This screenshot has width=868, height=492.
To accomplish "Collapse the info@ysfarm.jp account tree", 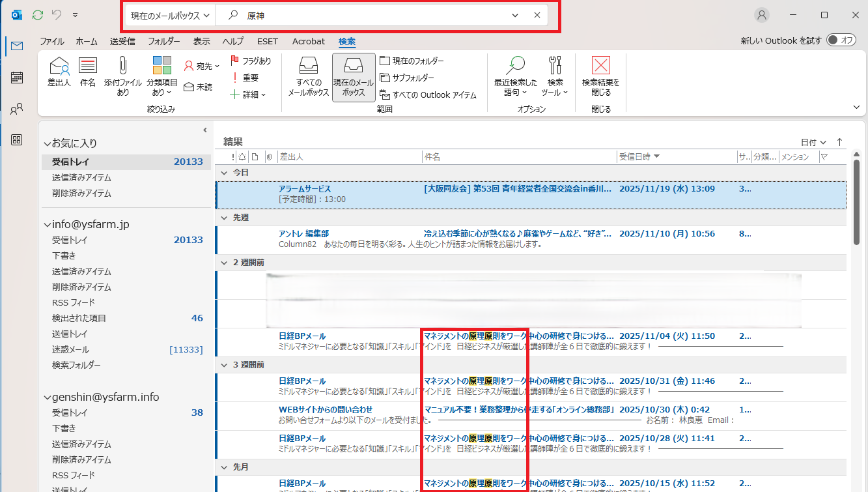I will [x=47, y=225].
